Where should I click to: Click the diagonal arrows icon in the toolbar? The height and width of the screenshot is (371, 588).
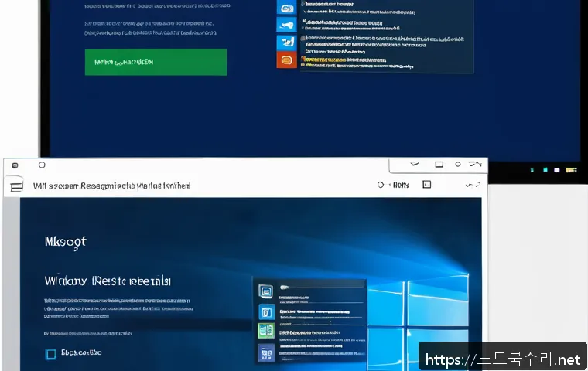(x=473, y=185)
